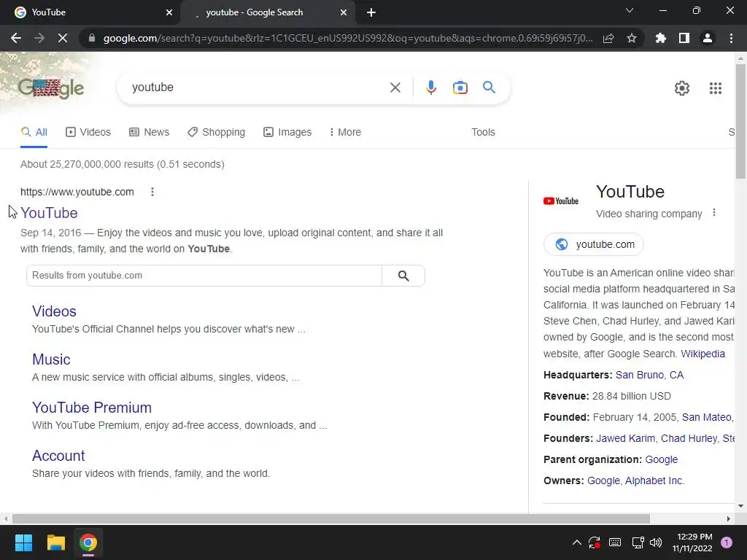
Task: Open the Windows Start menu
Action: tap(23, 542)
